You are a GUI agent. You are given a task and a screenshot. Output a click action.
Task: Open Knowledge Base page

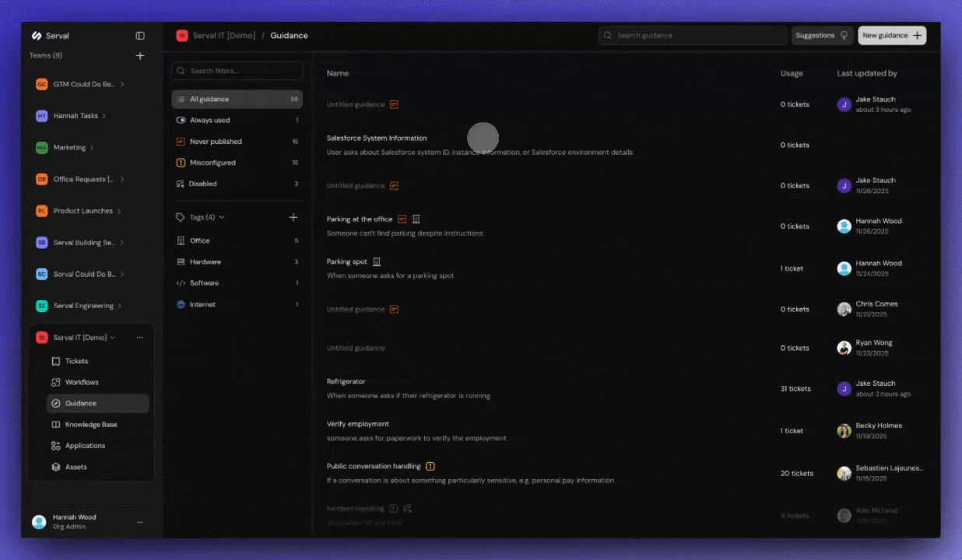click(97, 425)
